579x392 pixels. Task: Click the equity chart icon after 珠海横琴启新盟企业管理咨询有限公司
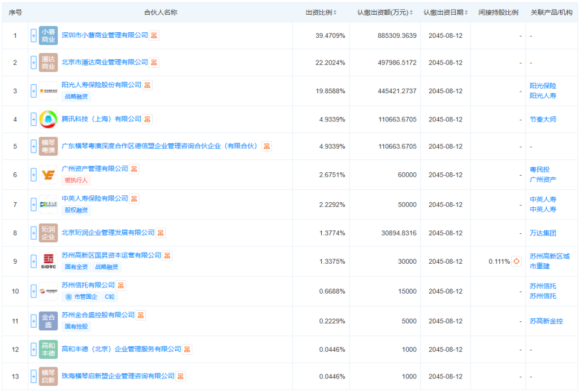click(x=180, y=376)
